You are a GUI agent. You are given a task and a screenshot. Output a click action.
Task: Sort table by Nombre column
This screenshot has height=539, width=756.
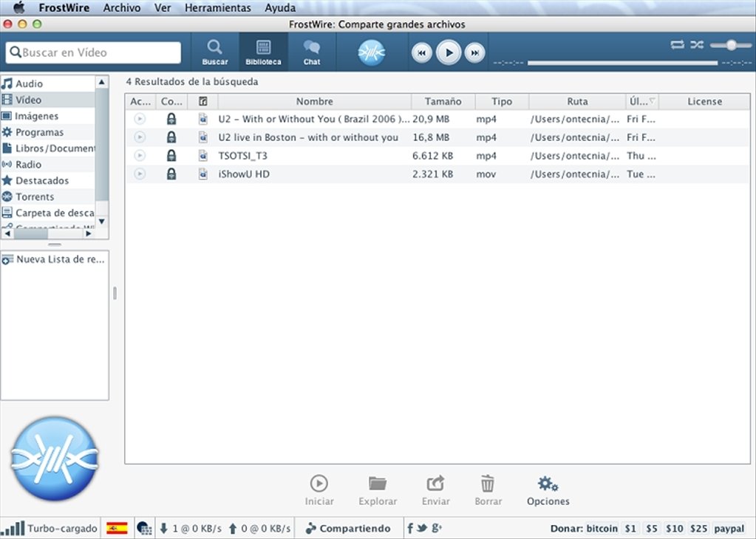click(314, 102)
